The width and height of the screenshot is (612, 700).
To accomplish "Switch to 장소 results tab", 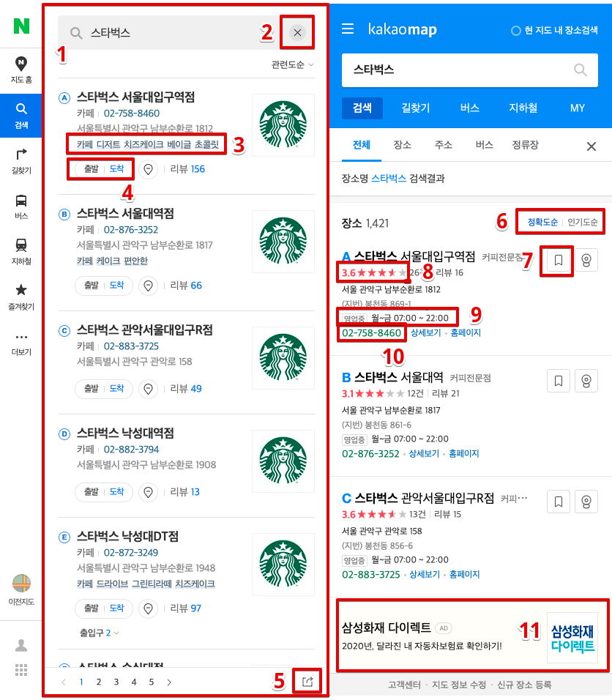I will click(x=402, y=145).
